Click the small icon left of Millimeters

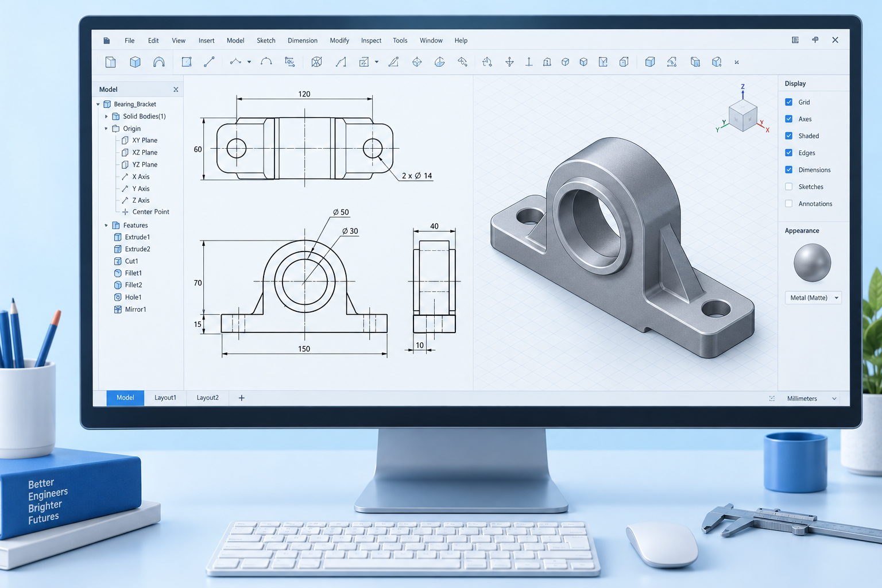772,399
